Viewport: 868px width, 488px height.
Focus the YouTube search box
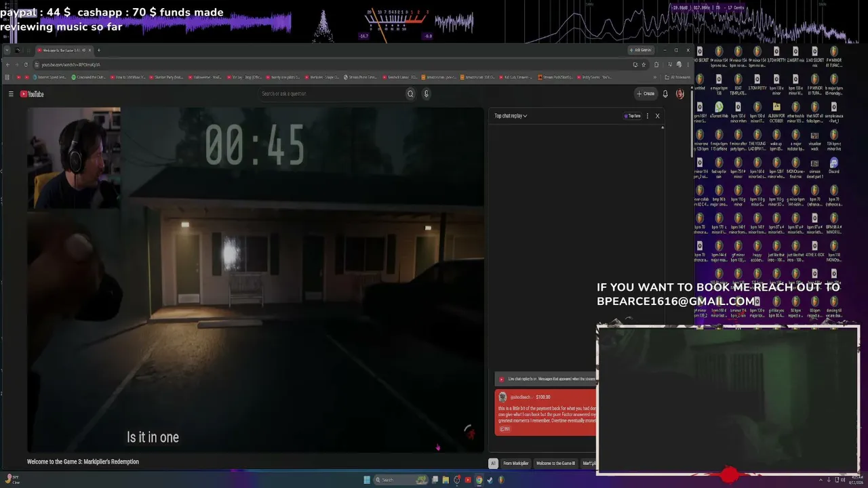pyautogui.click(x=332, y=94)
